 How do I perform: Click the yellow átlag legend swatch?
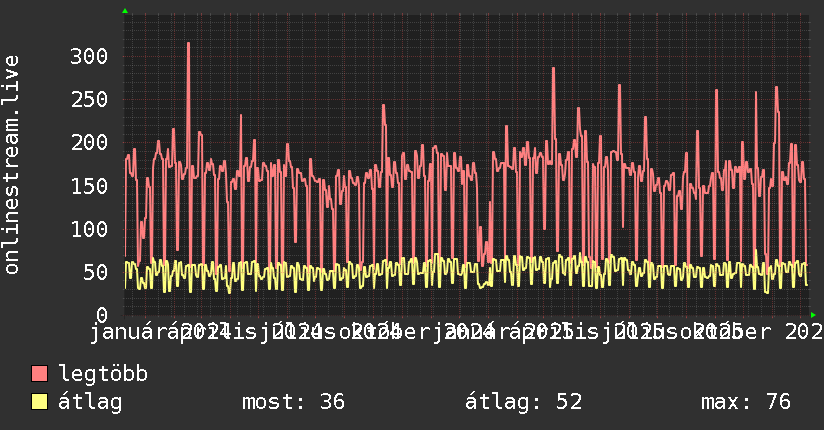[x=39, y=402]
